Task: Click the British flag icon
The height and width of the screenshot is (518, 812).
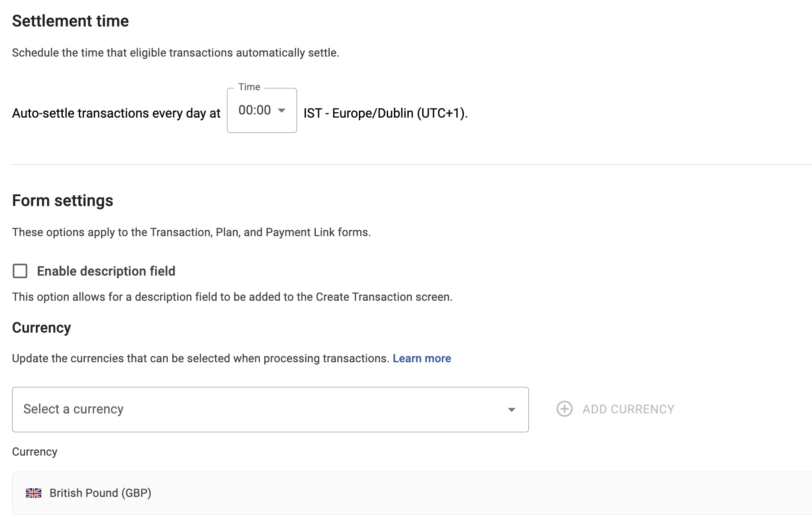Action: click(34, 493)
